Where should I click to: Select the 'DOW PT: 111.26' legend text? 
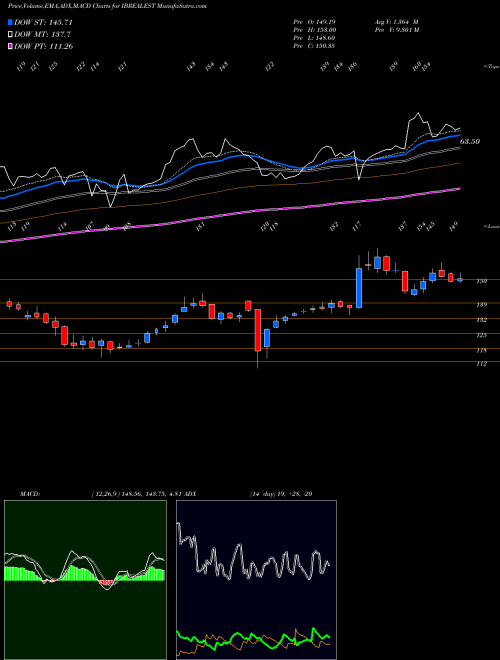[x=44, y=47]
